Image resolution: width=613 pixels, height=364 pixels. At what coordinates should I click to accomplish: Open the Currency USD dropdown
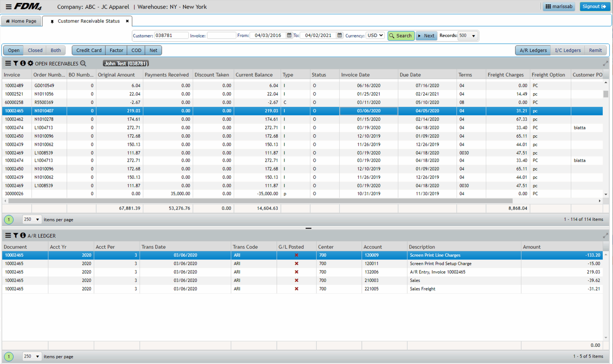[x=375, y=35]
